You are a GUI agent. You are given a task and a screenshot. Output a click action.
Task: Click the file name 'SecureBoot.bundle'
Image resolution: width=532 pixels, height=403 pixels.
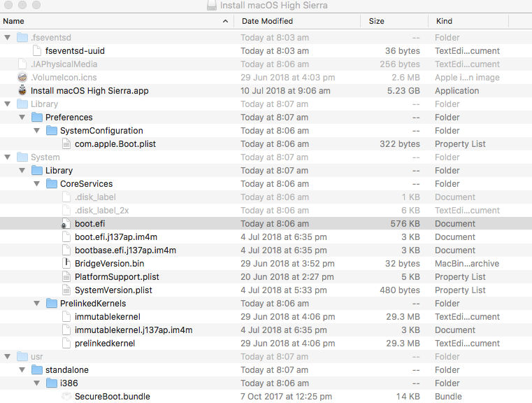coord(113,397)
